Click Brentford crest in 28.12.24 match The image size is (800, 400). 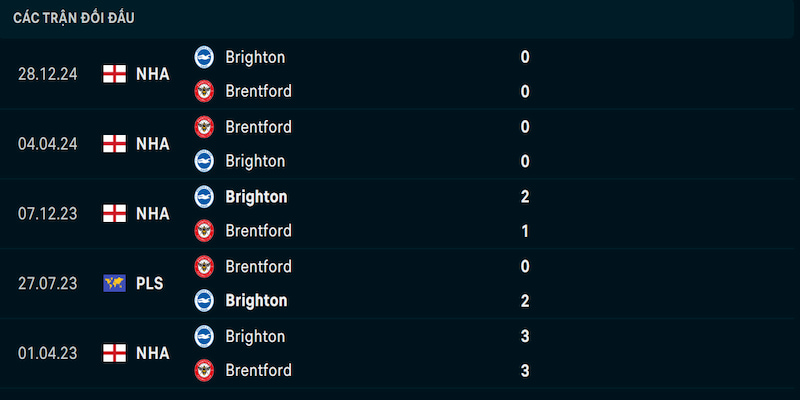(204, 91)
